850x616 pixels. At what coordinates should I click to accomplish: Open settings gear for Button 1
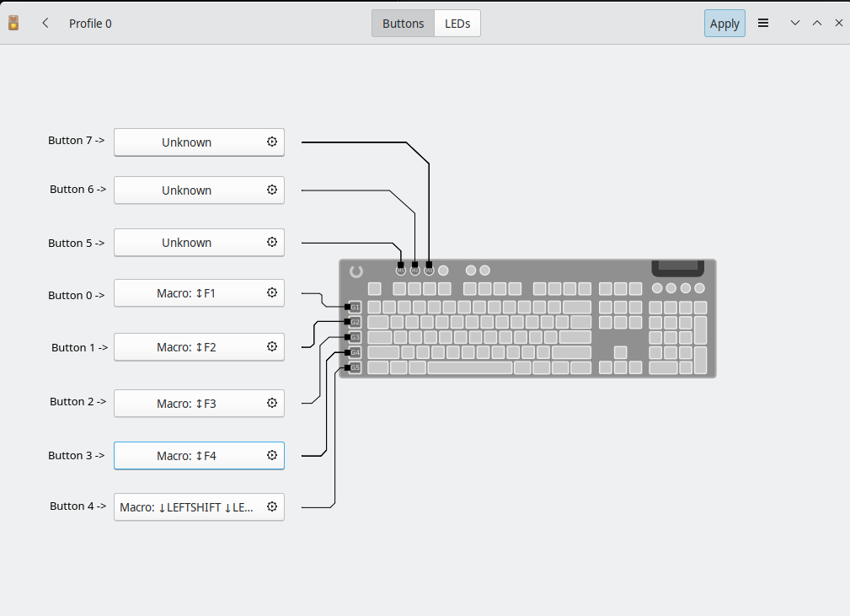click(x=271, y=346)
